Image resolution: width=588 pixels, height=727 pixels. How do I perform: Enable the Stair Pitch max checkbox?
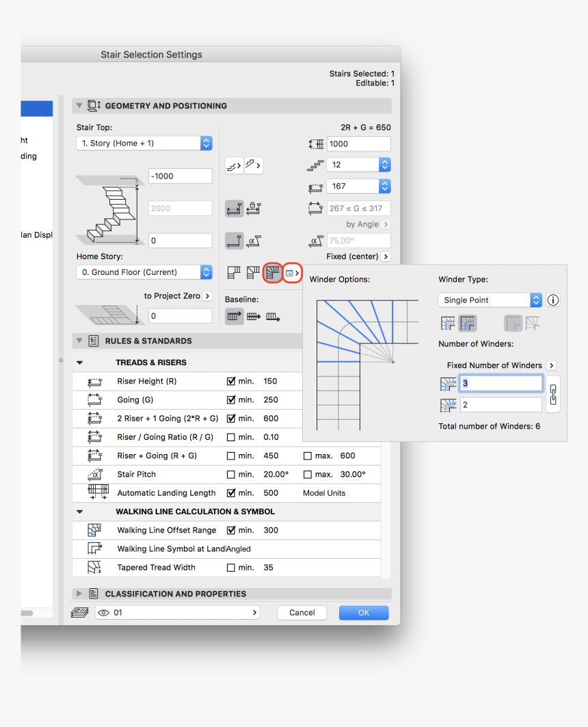point(308,475)
